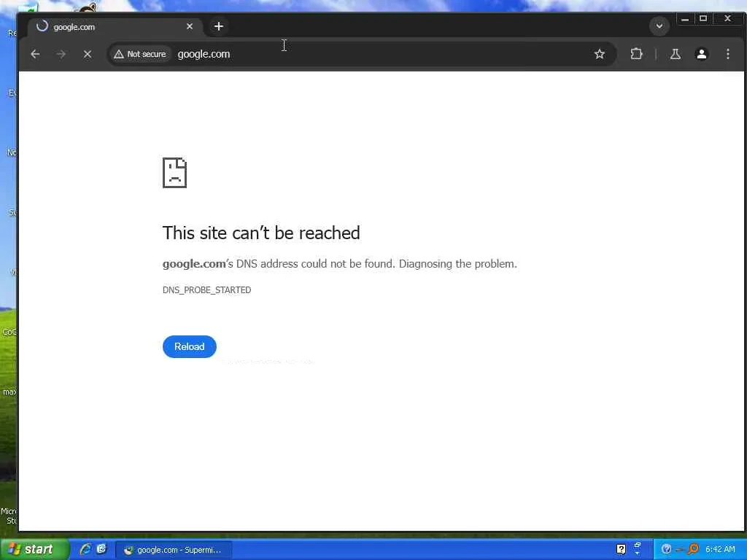The image size is (747, 560).
Task: Select the google.com Supermium taskbar button
Action: [174, 550]
